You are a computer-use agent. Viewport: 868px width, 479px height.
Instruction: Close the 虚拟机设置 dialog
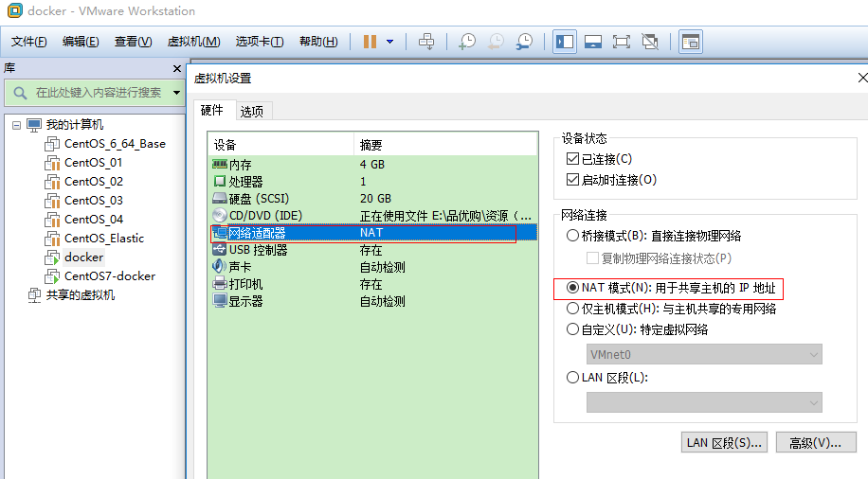coord(862,78)
